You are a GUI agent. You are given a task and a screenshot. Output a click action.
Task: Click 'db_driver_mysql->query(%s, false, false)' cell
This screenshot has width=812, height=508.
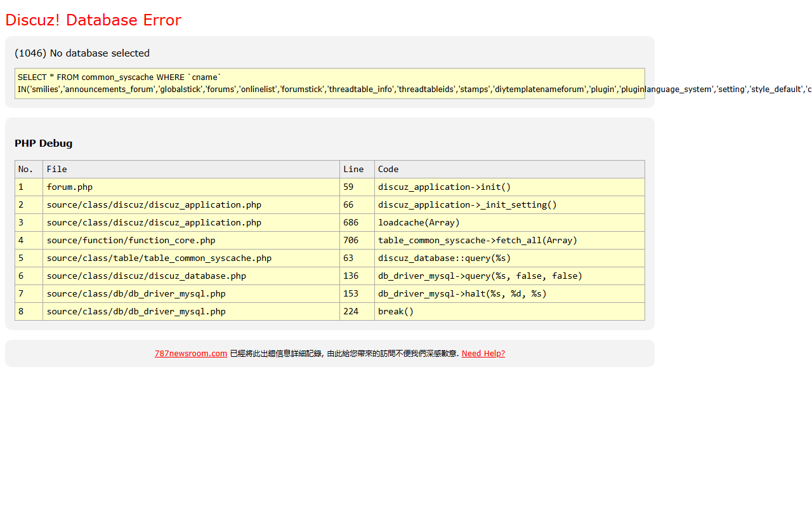[509, 276]
